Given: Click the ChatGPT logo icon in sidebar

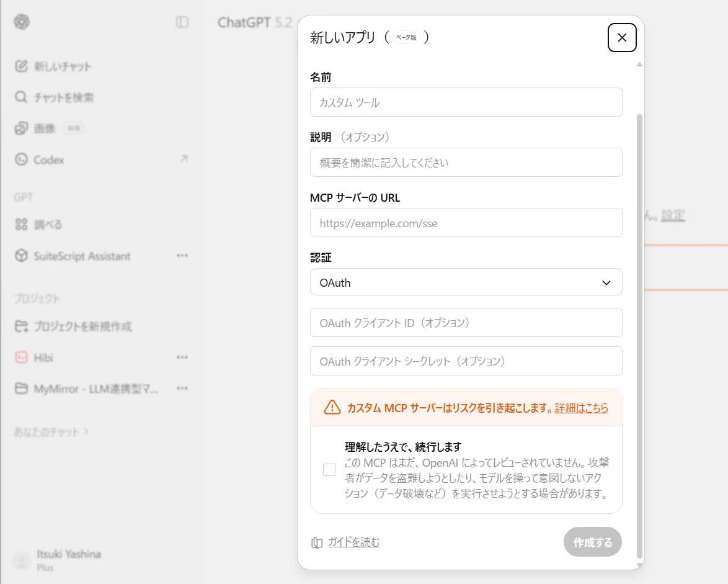Looking at the screenshot, I should (x=21, y=21).
